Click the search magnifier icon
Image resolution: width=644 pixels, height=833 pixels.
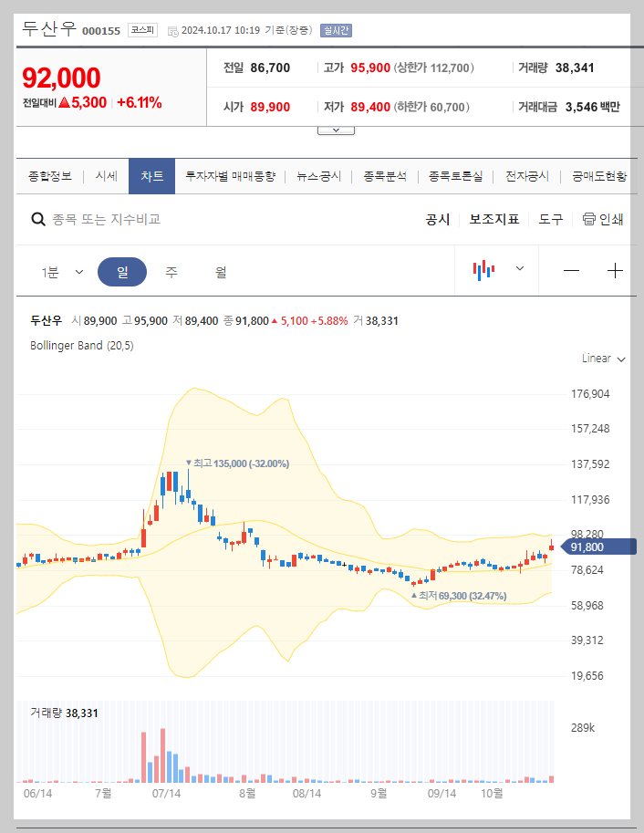click(37, 219)
